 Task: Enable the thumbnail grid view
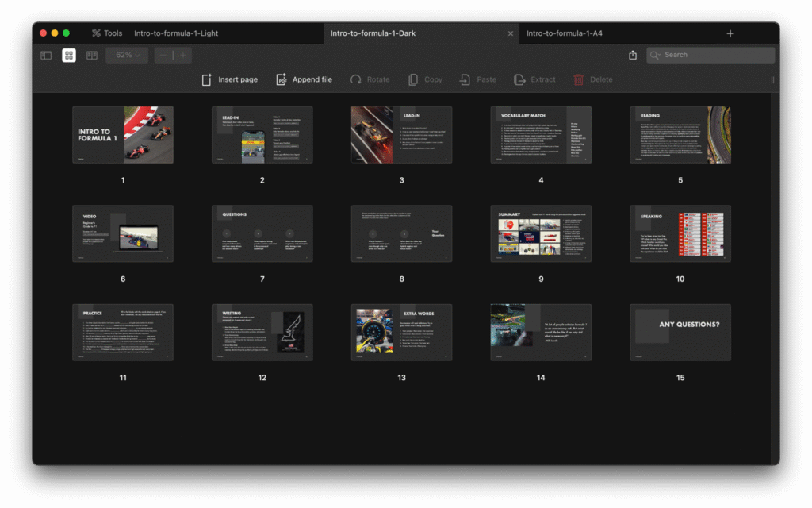(x=70, y=55)
